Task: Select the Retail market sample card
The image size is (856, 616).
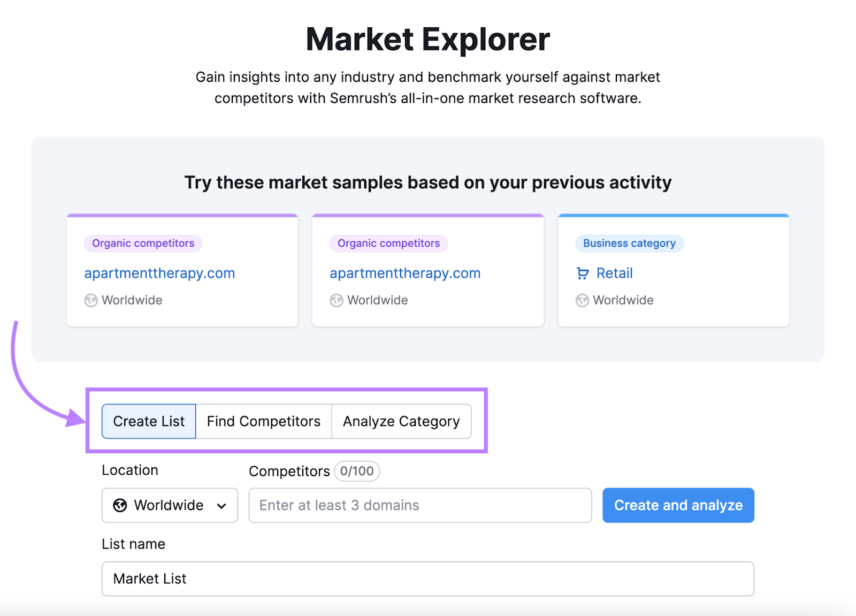Action: click(x=673, y=270)
